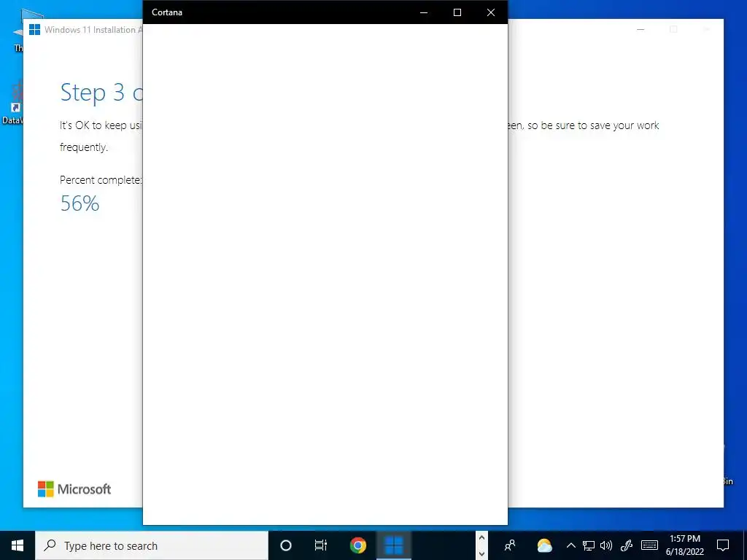Image resolution: width=747 pixels, height=560 pixels.
Task: Show hidden system tray icons
Action: pyautogui.click(x=570, y=545)
